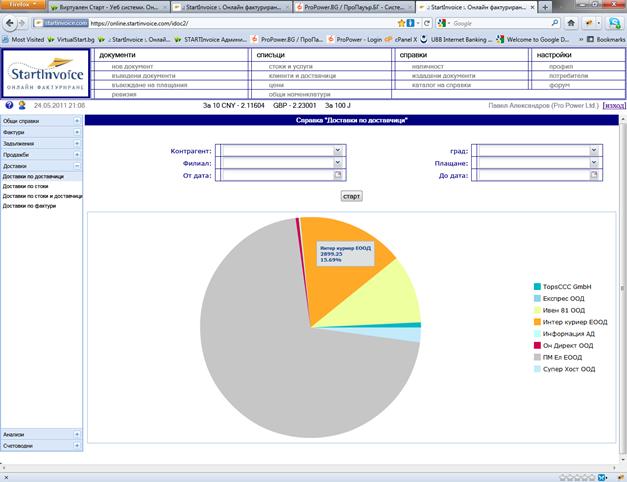
Task: Expand the 'Счетоводни' sidebar section
Action: pos(77,445)
